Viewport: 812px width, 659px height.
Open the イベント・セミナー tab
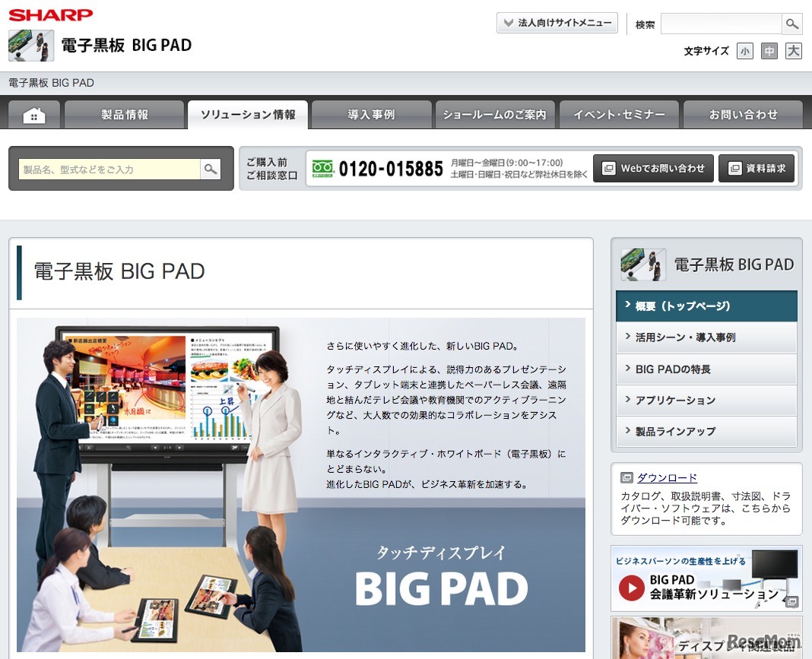coord(619,115)
